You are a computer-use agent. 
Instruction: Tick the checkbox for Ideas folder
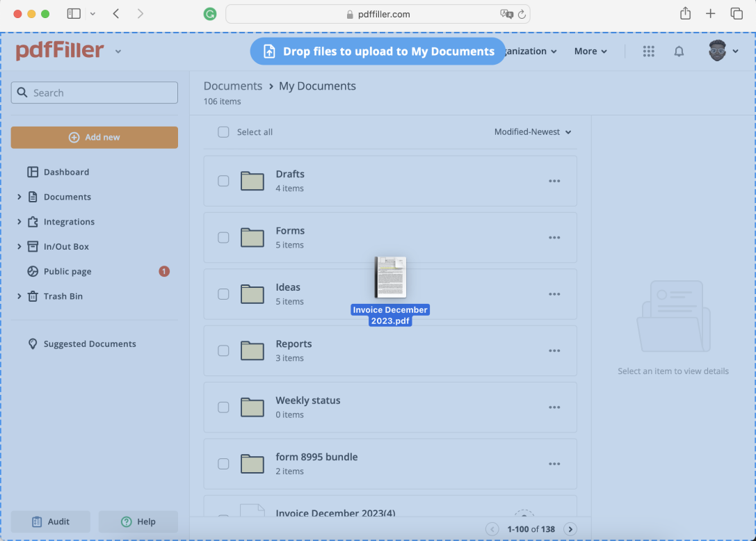click(x=223, y=294)
